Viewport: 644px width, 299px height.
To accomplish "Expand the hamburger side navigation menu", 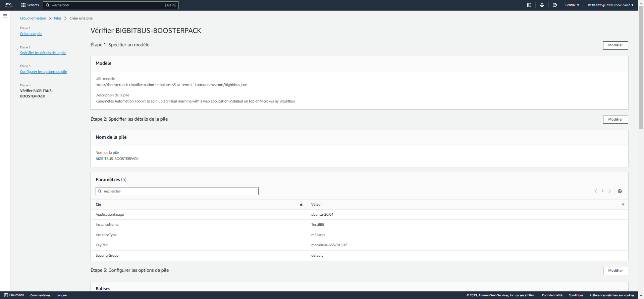I will click(x=5, y=16).
